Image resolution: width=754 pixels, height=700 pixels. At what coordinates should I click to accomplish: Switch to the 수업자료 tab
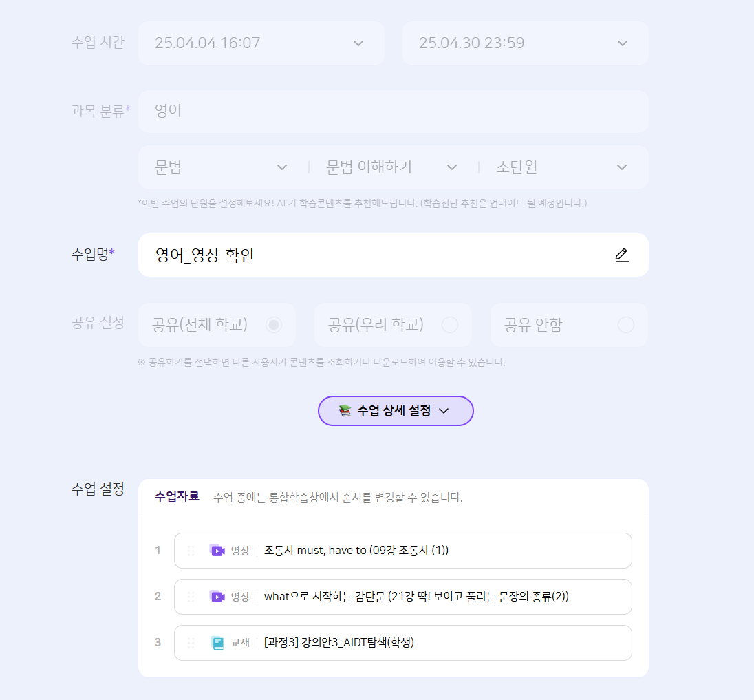pos(177,497)
